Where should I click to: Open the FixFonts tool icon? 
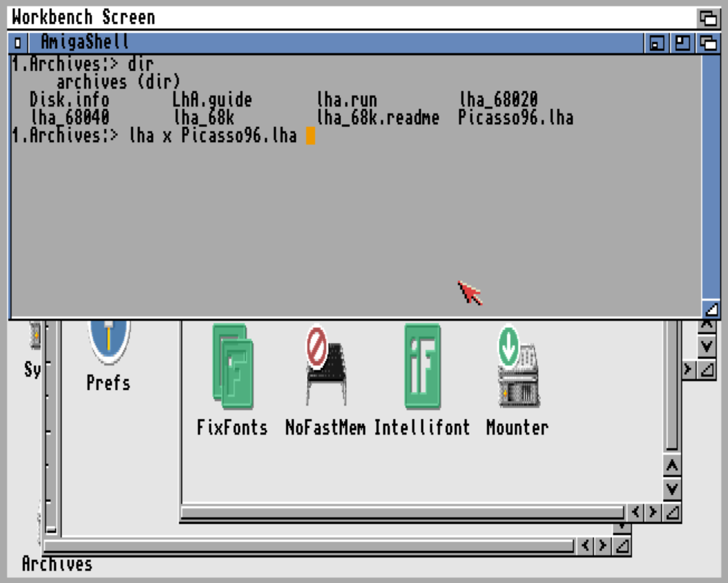233,366
